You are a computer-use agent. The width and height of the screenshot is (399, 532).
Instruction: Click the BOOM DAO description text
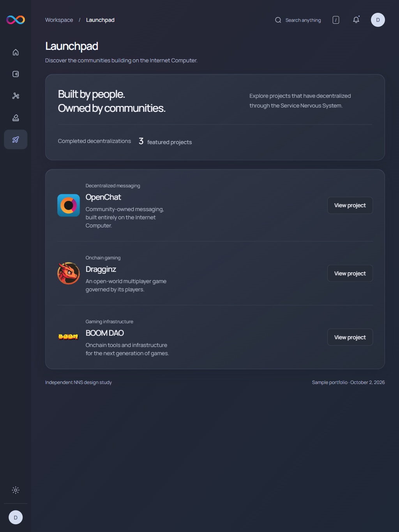click(x=127, y=349)
